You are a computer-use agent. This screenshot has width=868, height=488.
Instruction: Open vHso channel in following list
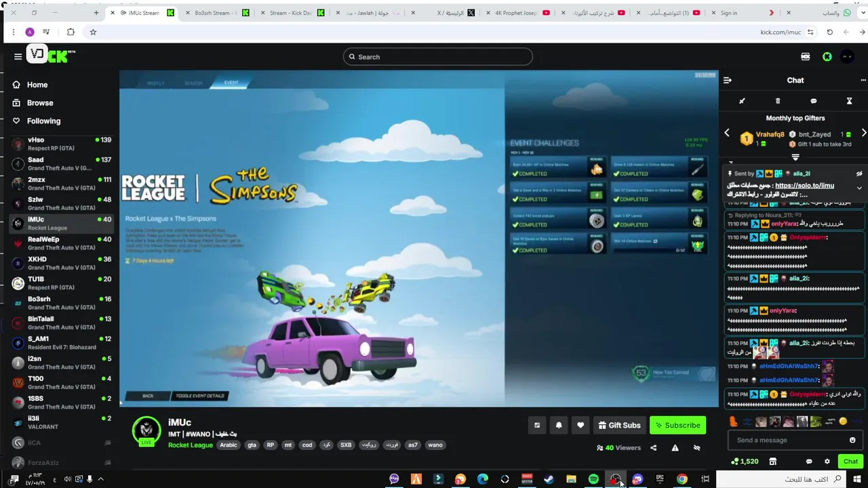coord(61,144)
